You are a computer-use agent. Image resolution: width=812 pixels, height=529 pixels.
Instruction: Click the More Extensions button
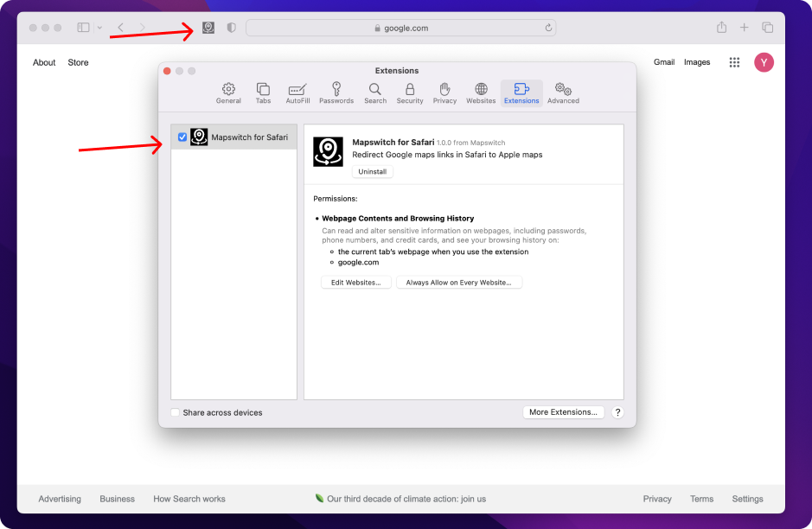point(563,411)
